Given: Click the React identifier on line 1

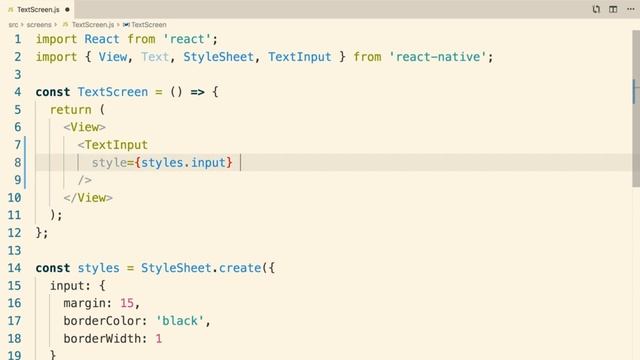Looking at the screenshot, I should point(102,39).
